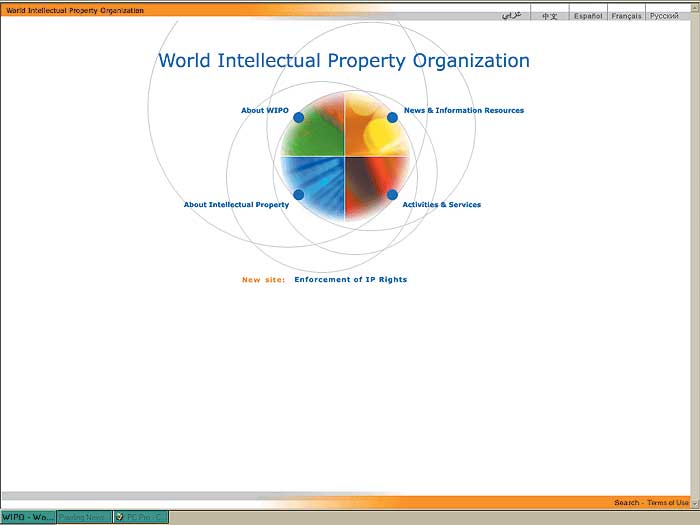Click the World Intellectual Property Organization heading
The height and width of the screenshot is (525, 700).
coord(344,61)
